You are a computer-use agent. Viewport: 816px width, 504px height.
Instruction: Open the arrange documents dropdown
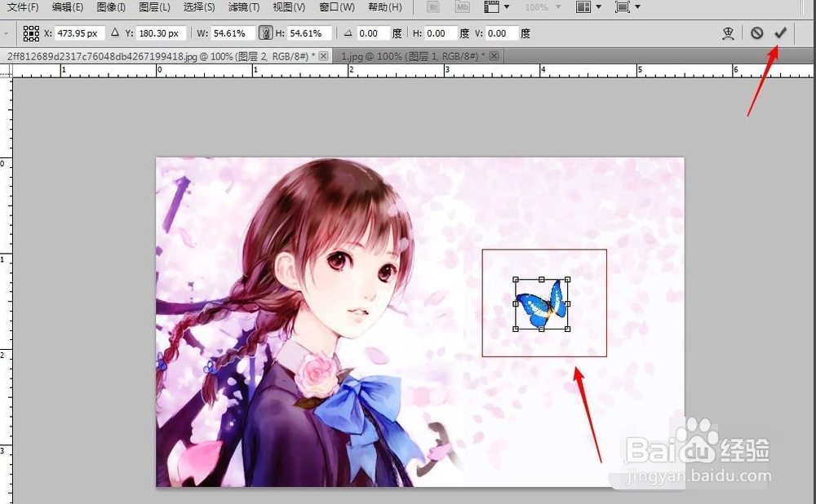tap(588, 7)
